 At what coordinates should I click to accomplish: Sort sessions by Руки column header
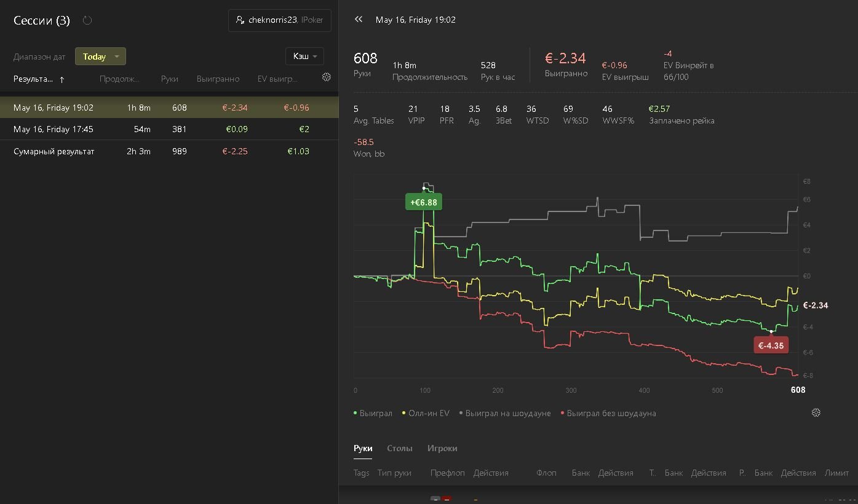tap(170, 79)
